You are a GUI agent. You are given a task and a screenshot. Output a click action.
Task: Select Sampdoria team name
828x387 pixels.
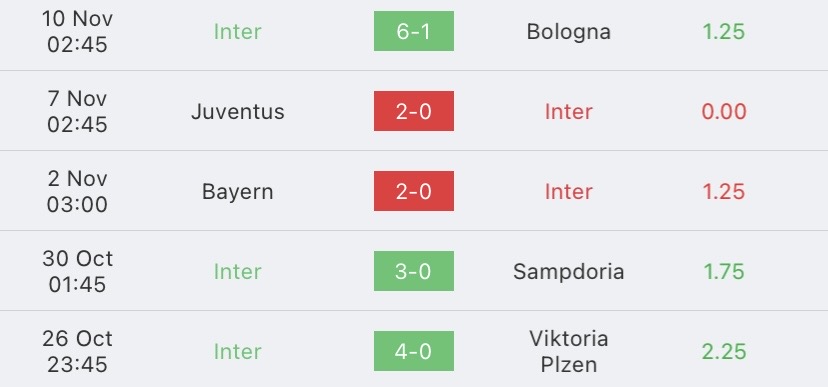[x=568, y=272]
